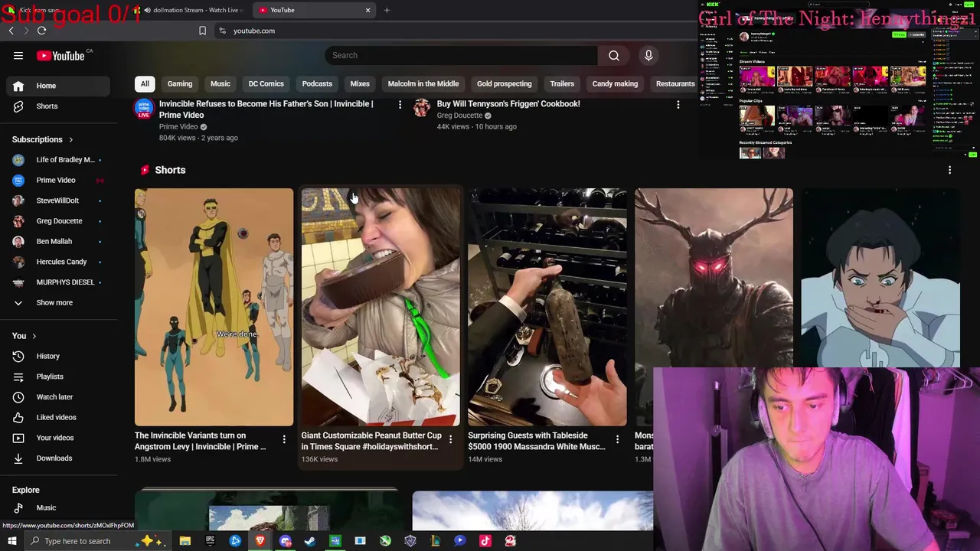Open Buy Will Tennyson's Friggen' Cookbook video title
Image resolution: width=980 pixels, height=551 pixels.
(508, 104)
